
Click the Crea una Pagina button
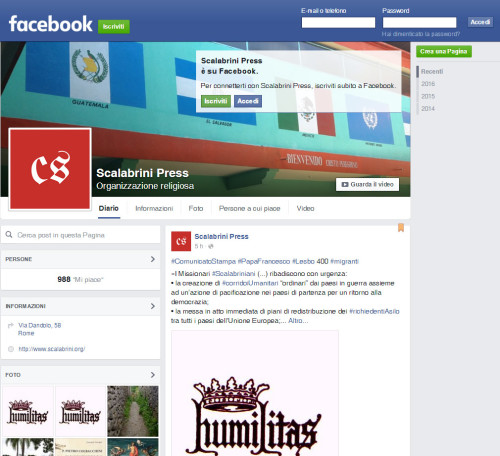click(x=444, y=51)
